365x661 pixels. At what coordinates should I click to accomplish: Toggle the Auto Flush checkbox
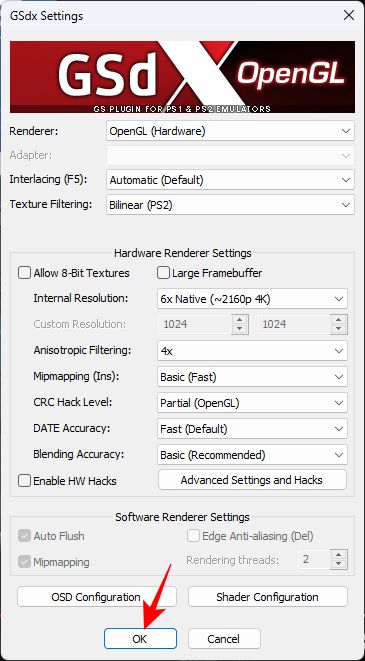click(25, 536)
